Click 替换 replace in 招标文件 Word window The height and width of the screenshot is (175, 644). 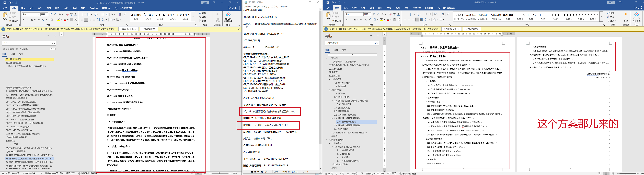pos(202,17)
